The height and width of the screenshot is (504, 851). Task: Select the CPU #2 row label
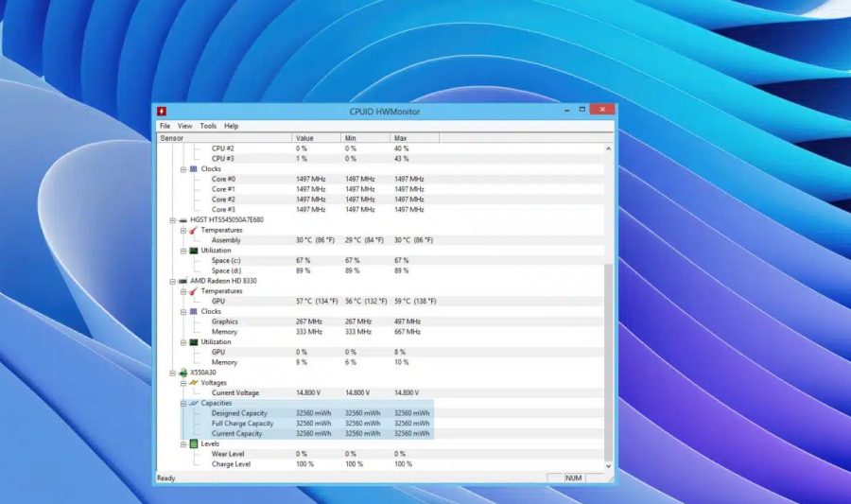[x=222, y=148]
